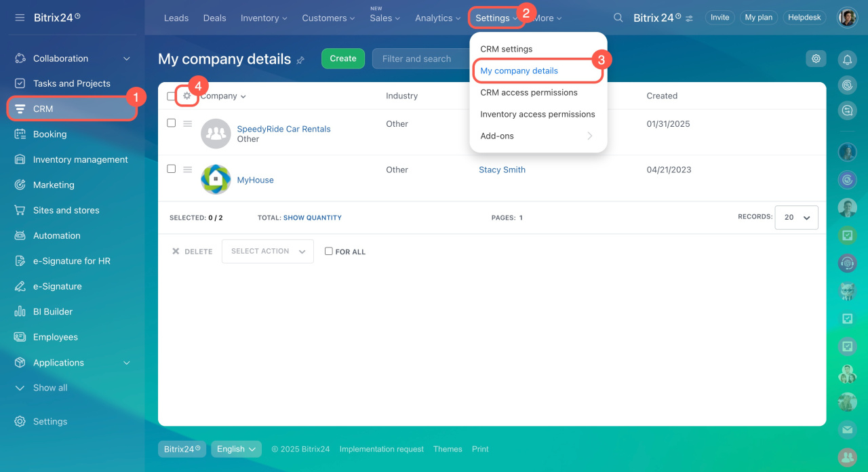This screenshot has width=868, height=472.
Task: Open notifications bell in right panel
Action: click(x=847, y=60)
